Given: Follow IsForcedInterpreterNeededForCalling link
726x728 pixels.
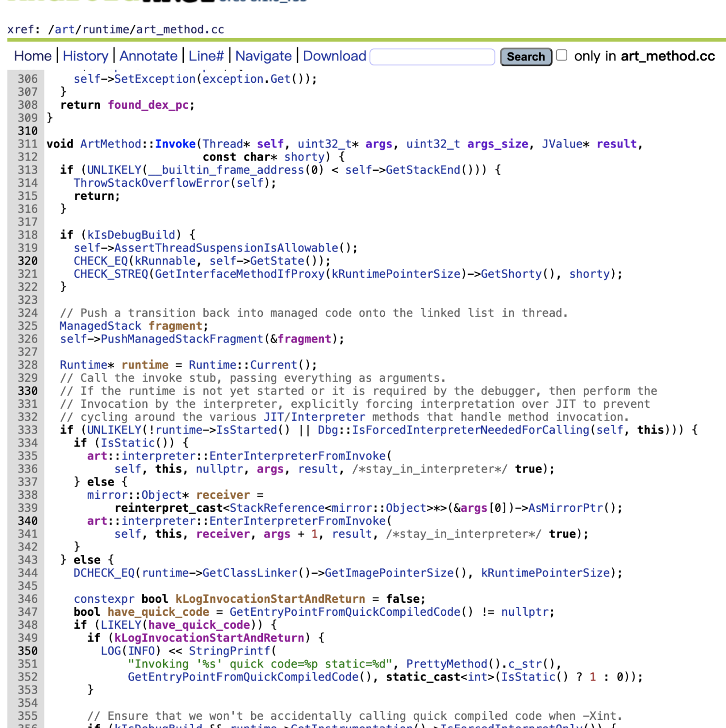Looking at the screenshot, I should [x=470, y=430].
